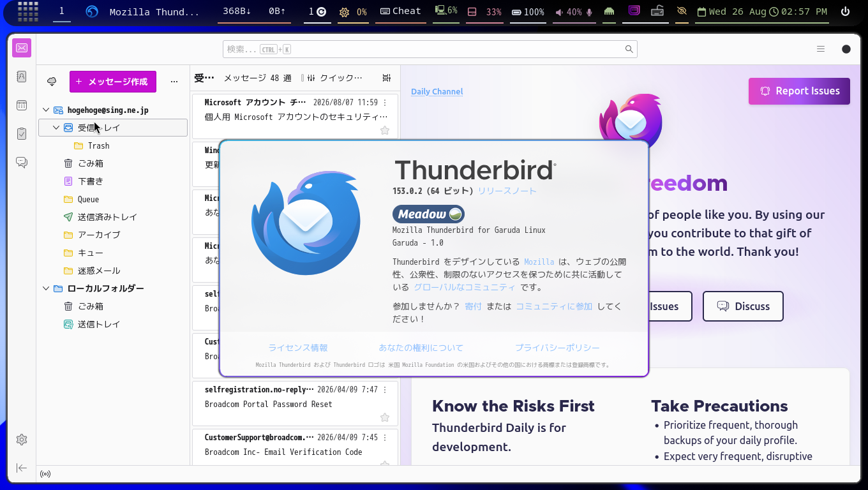Open Thunderbird settings gear in spaces toolbar
This screenshot has height=490, width=868.
22,440
